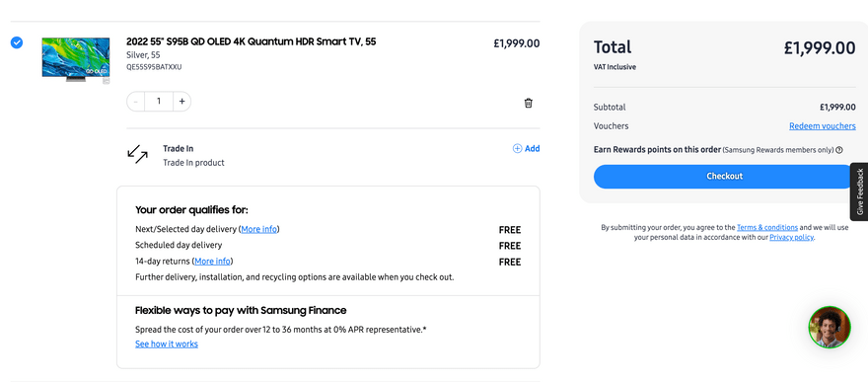This screenshot has width=868, height=382.
Task: Open More info for Next/Selected day delivery
Action: 259,229
